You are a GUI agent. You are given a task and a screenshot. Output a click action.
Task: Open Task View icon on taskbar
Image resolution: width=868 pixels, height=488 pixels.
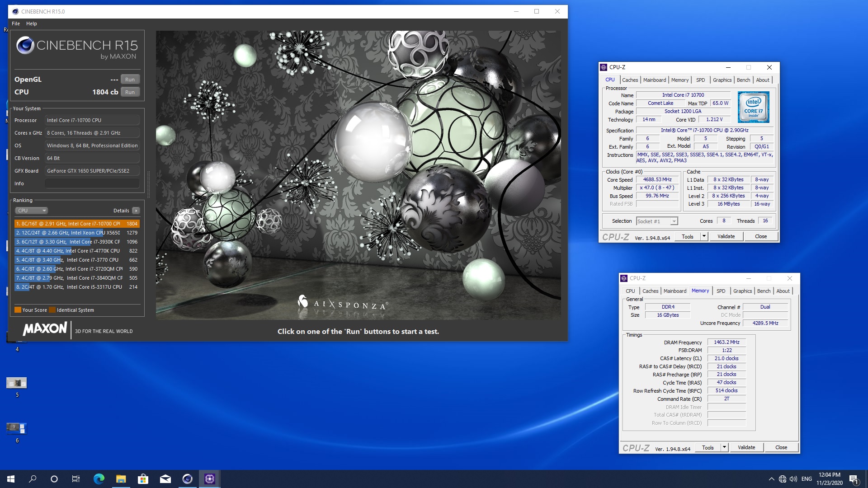coord(76,479)
